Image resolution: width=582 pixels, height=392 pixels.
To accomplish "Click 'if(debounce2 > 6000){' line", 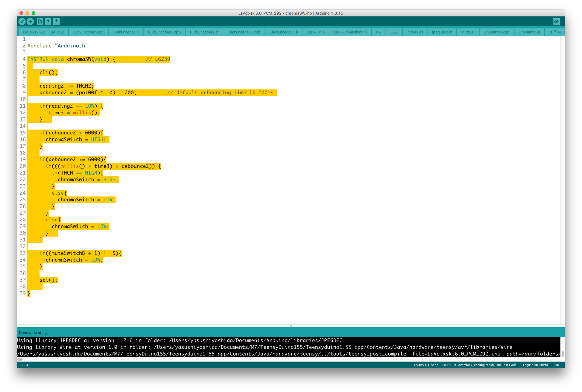I will (71, 133).
